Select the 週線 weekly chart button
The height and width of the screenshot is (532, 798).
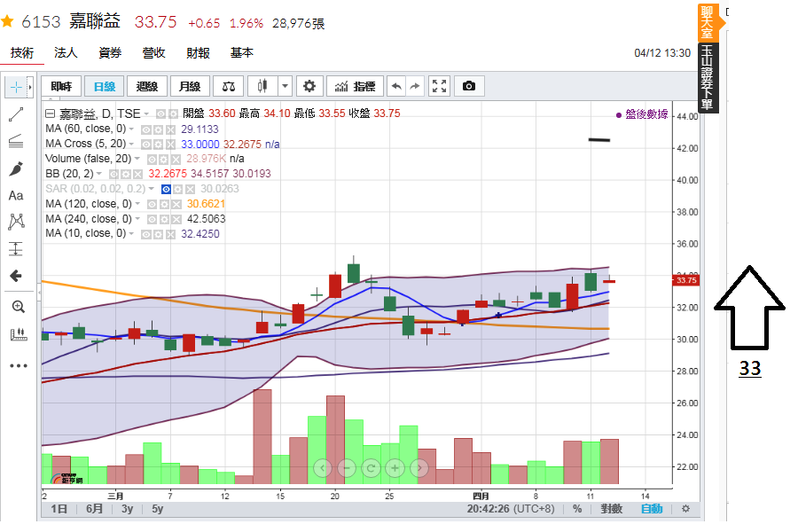(x=147, y=86)
